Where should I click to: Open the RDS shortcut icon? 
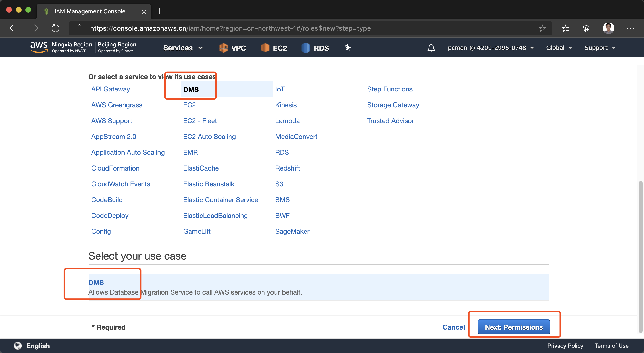click(x=305, y=48)
